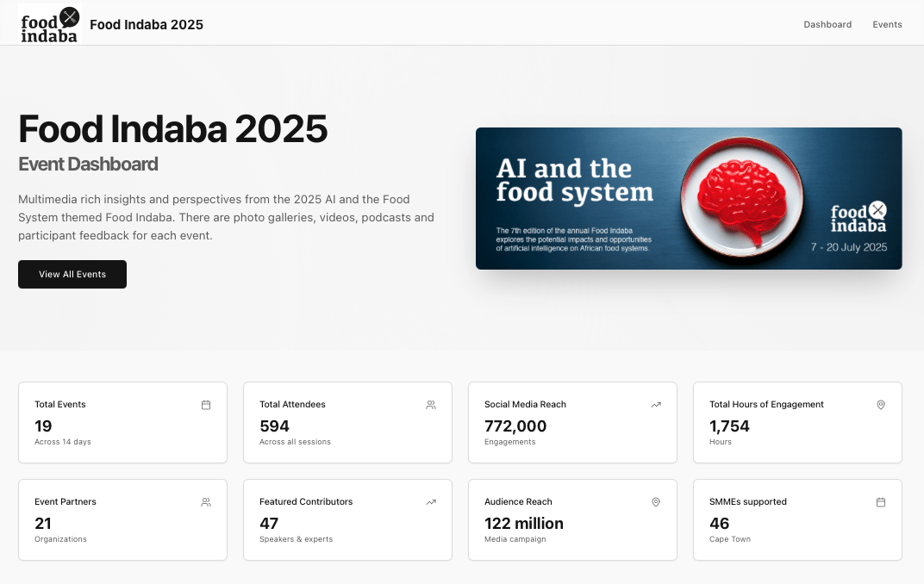Click the SMMEs supported 46 card
Screen dimensions: 924x584
tap(797, 520)
